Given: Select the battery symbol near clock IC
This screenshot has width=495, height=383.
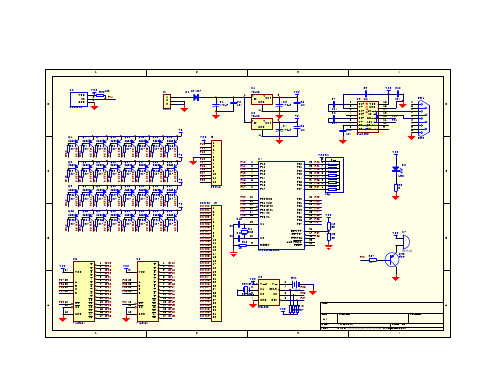Looking at the screenshot, I should [296, 284].
